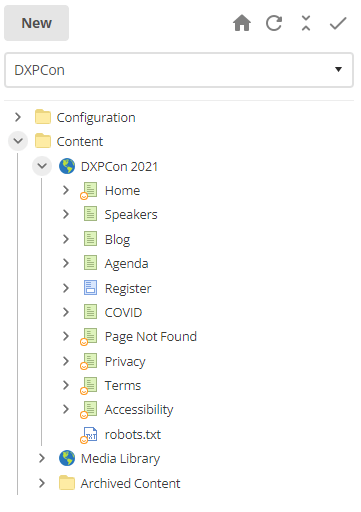The width and height of the screenshot is (361, 512).
Task: Click the Media Library globe icon
Action: point(67,458)
